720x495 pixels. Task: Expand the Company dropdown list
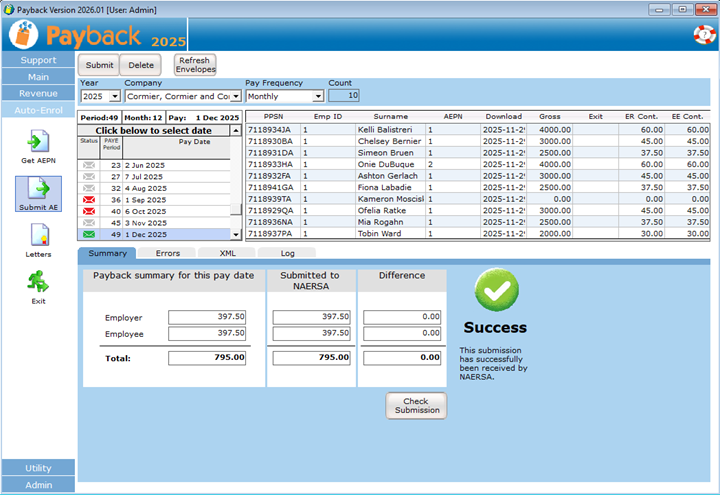coord(236,97)
